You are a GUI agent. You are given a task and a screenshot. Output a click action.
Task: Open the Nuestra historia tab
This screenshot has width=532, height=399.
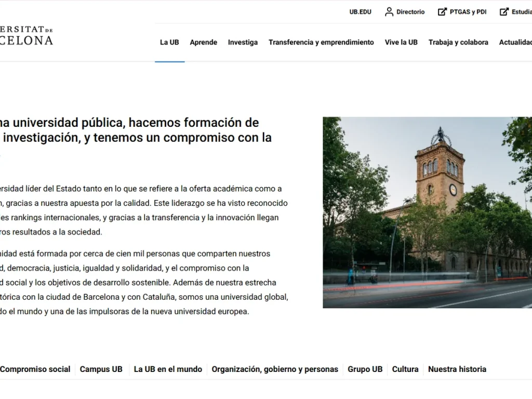457,369
